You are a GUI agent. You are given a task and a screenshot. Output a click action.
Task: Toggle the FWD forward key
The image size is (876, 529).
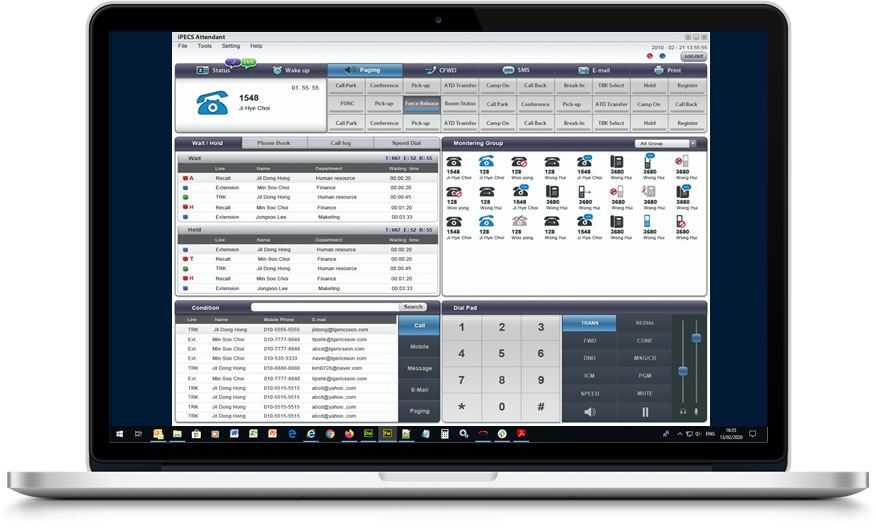pos(590,341)
